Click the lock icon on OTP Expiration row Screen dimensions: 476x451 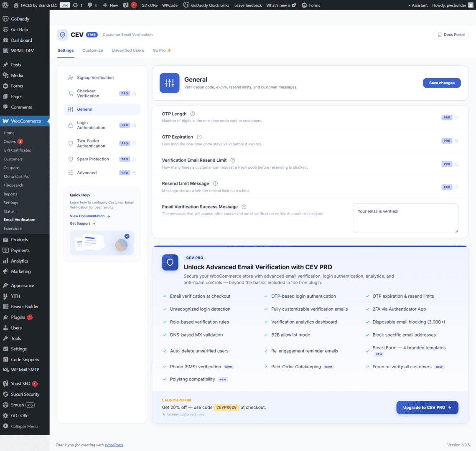[x=456, y=141]
